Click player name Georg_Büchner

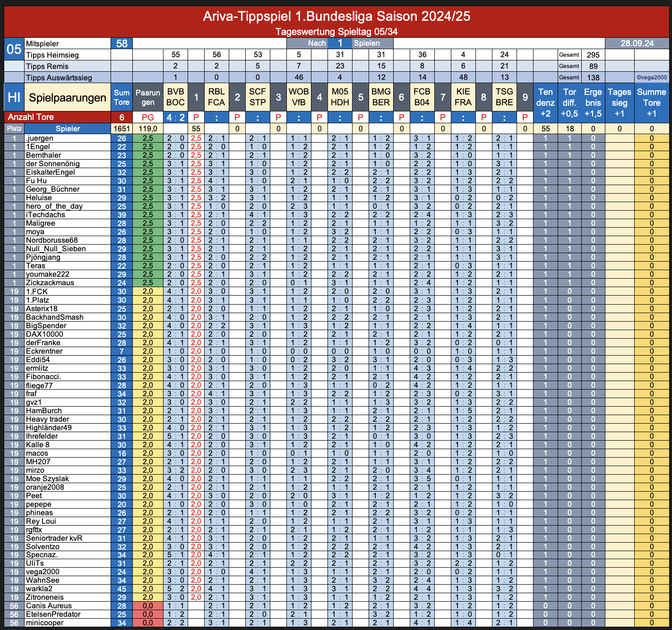point(52,189)
